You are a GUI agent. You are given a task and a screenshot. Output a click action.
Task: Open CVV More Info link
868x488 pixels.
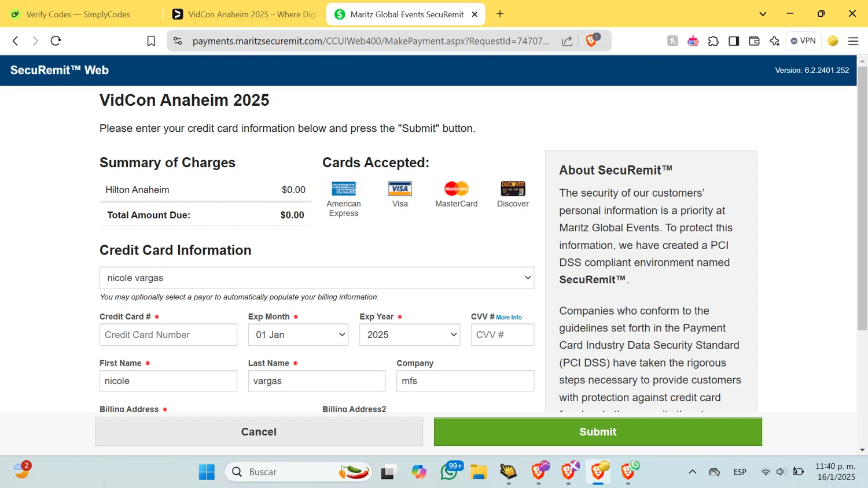point(509,317)
